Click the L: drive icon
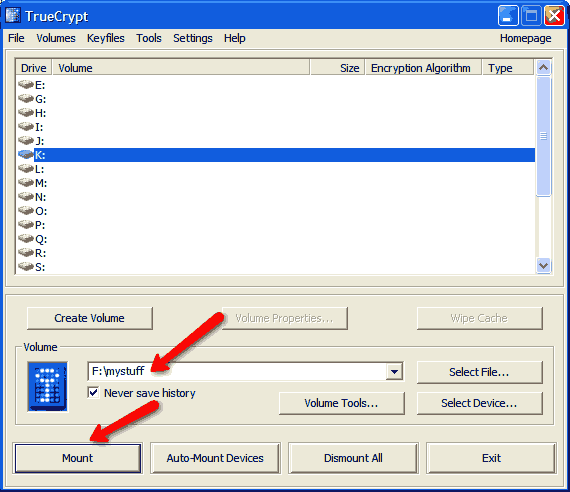570x492 pixels. 26,168
